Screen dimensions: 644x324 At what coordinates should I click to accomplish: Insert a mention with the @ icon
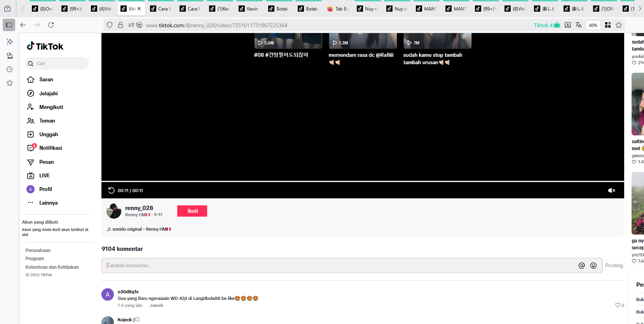coord(581,265)
